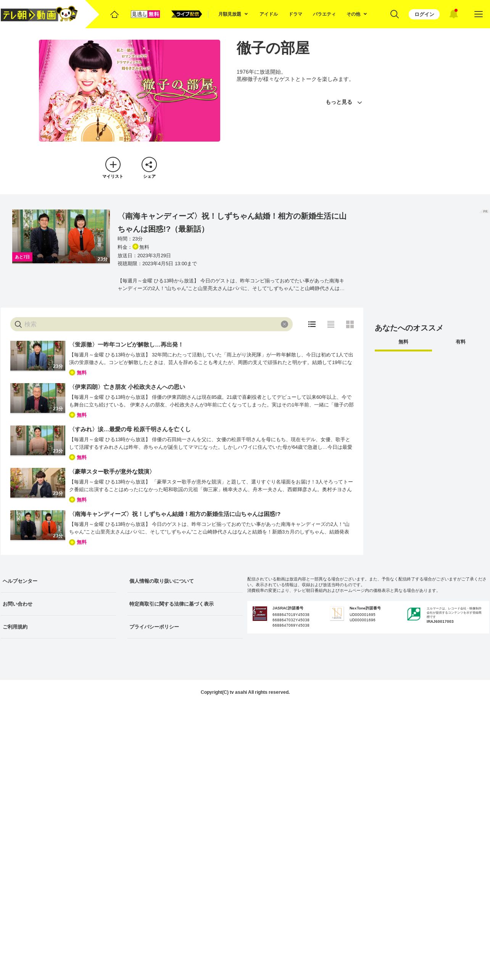Click the NexTone license logo
The image size is (490, 980).
pyautogui.click(x=337, y=614)
